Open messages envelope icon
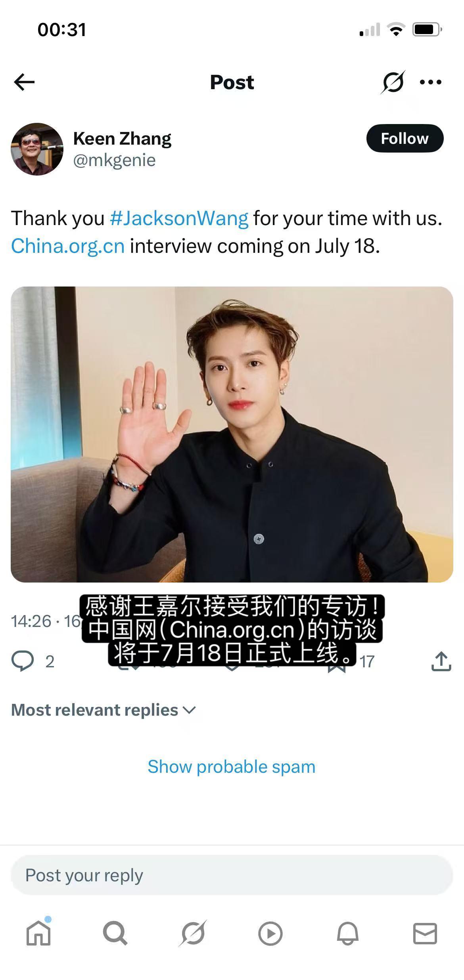The width and height of the screenshot is (464, 980). pyautogui.click(x=425, y=933)
